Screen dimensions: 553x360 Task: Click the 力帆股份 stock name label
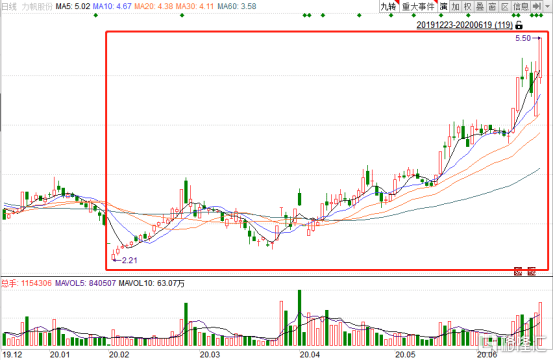click(x=37, y=6)
